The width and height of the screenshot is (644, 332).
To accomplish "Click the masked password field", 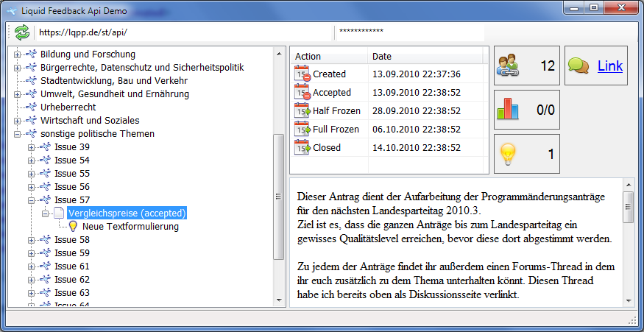I will [x=409, y=32].
